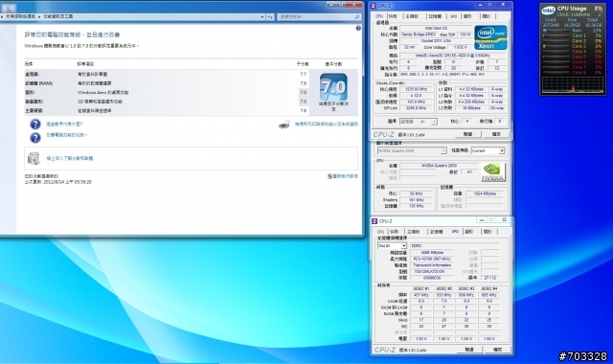The image size is (613, 364).
Task: Open the NVIDIA Quadro 2000 display device dropdown
Action: coord(411,150)
